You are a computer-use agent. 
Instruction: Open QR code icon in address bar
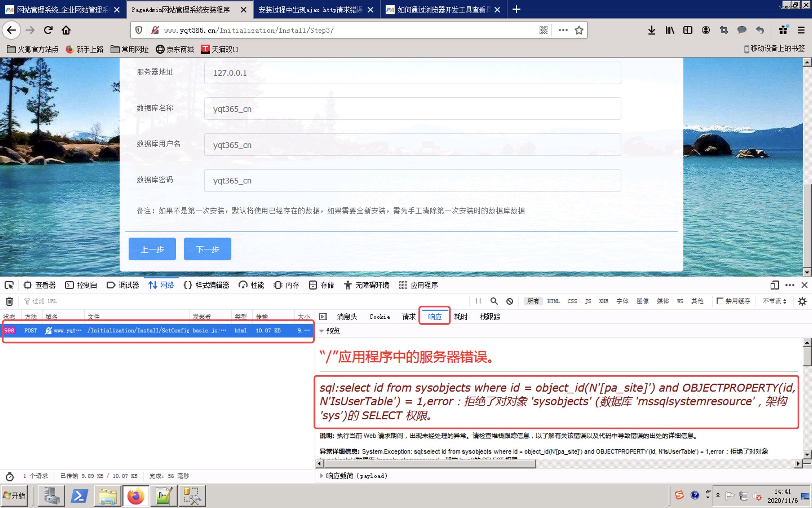[543, 30]
